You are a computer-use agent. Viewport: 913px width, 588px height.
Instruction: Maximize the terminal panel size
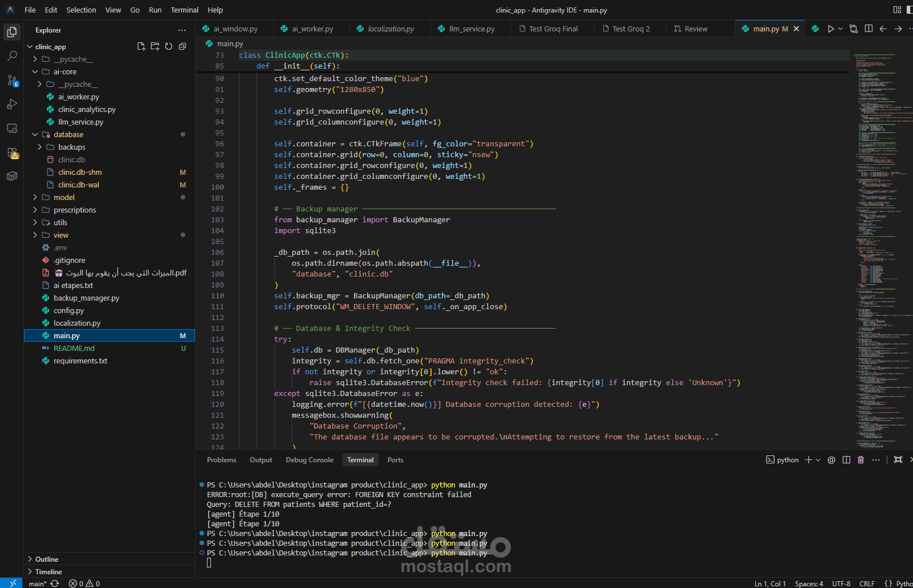898,460
